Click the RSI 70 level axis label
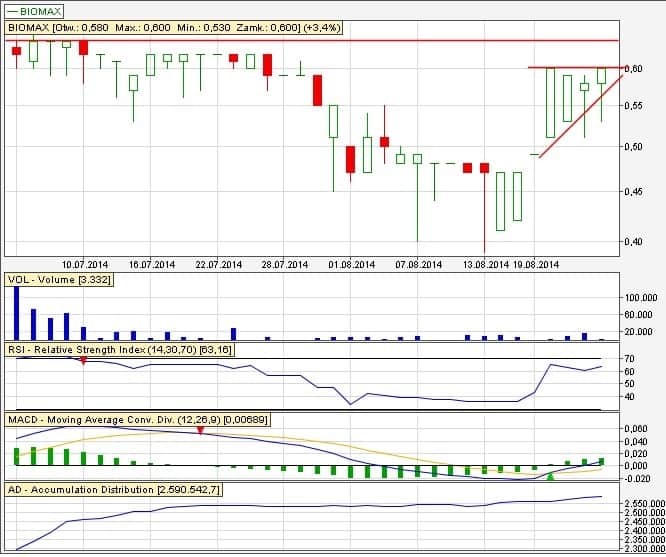 pos(629,358)
